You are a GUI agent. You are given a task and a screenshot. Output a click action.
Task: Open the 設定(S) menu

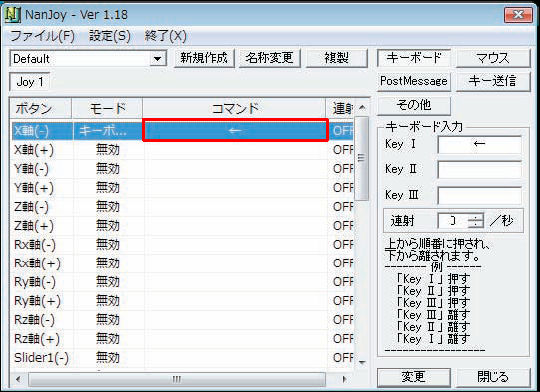110,36
